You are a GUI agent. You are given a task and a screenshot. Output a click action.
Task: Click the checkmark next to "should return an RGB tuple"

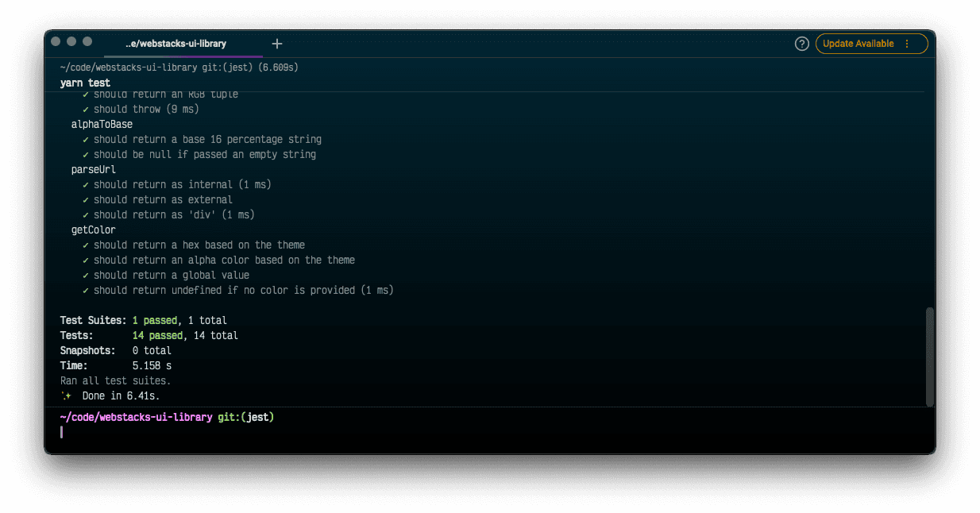(85, 94)
